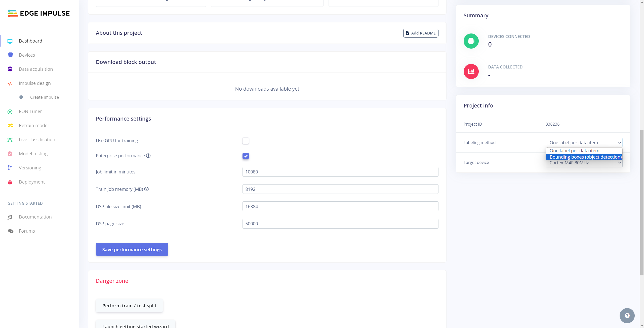This screenshot has width=644, height=328.
Task: Click the Retrain model shuffle icon
Action: 10,125
